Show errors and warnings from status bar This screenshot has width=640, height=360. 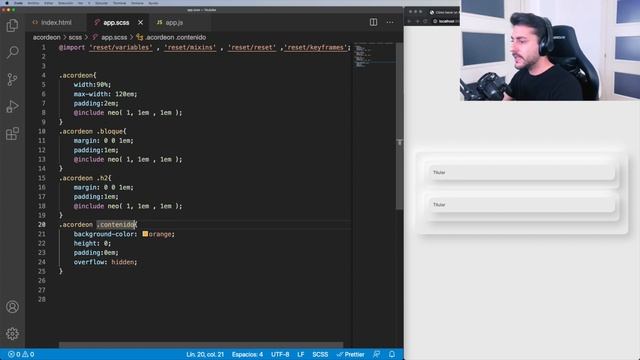point(21,354)
